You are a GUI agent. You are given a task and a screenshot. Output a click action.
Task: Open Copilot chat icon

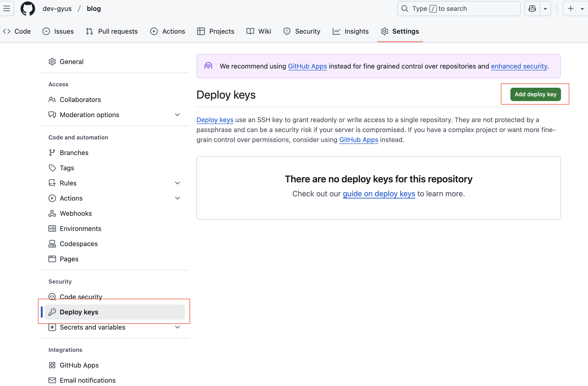click(x=532, y=9)
